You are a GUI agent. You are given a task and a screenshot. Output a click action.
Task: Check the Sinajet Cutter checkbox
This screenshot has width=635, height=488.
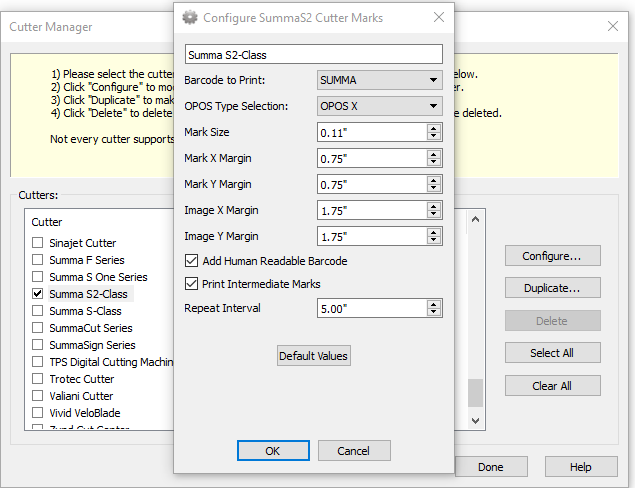38,243
